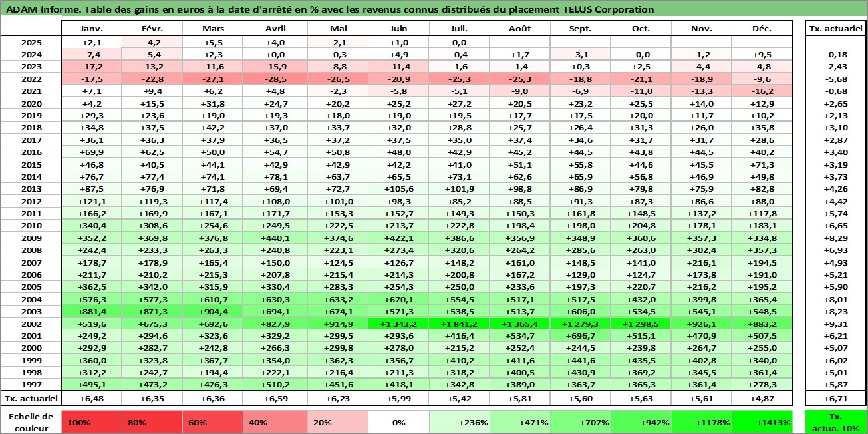The height and width of the screenshot is (434, 868).
Task: Select the 'Janv.' column header
Action: [x=92, y=29]
